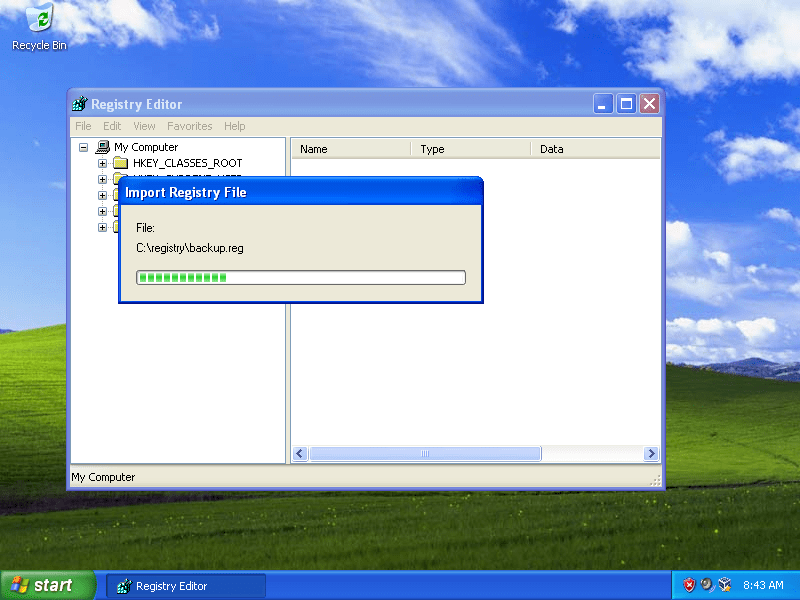Click the Registry Editor title bar icon
Image resolution: width=800 pixels, height=600 pixels.
[x=79, y=104]
